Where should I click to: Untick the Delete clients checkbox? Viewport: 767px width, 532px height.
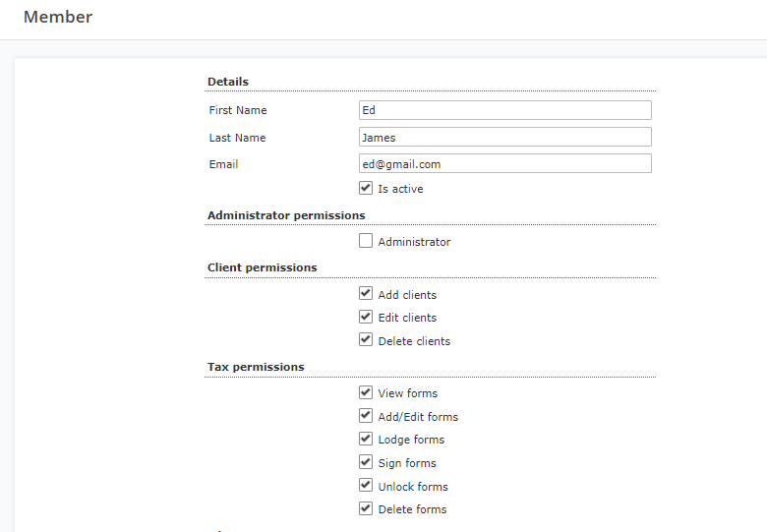point(366,340)
